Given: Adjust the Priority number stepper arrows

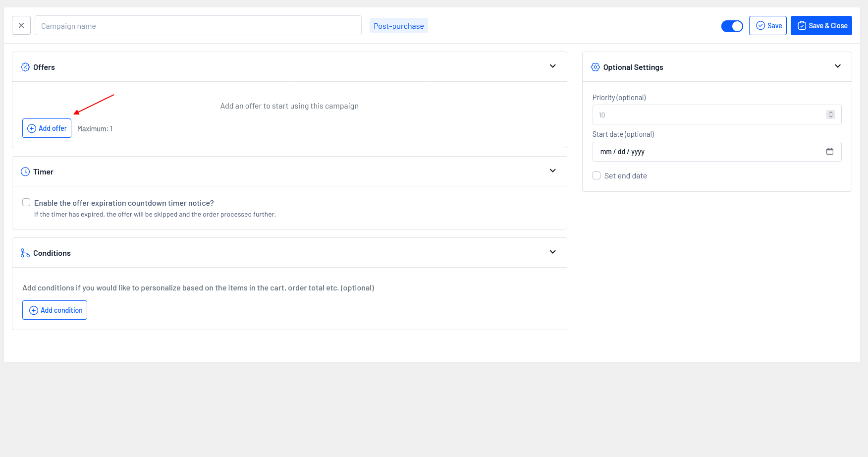Looking at the screenshot, I should pyautogui.click(x=830, y=114).
